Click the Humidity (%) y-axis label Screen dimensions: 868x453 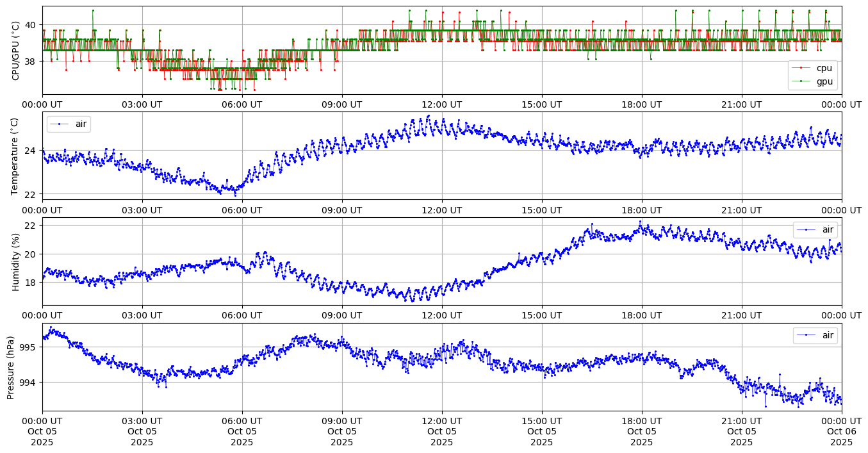16,261
